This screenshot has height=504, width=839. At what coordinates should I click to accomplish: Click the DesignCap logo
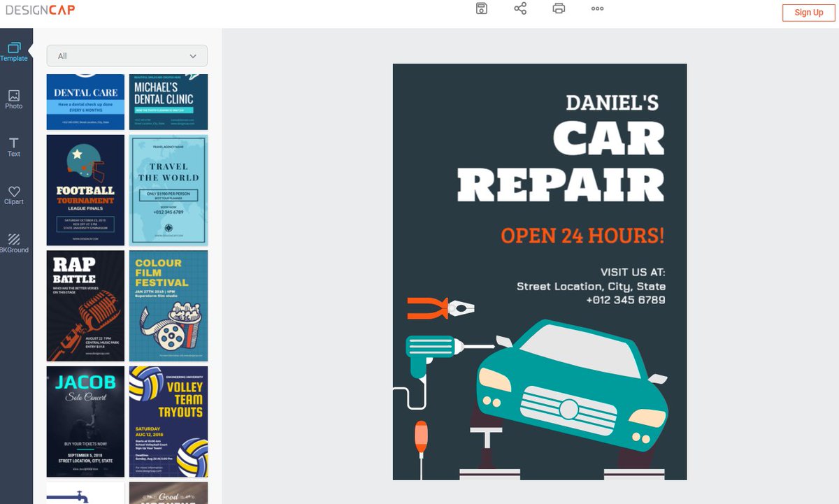(x=40, y=9)
